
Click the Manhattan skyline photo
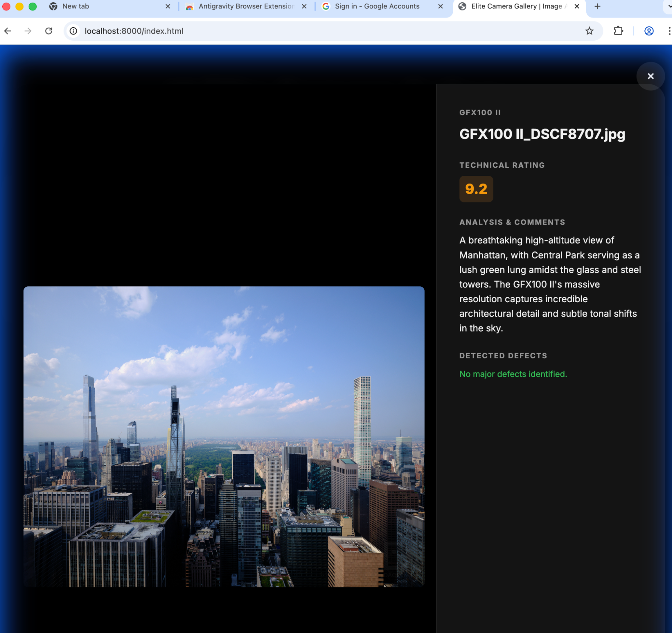point(224,436)
